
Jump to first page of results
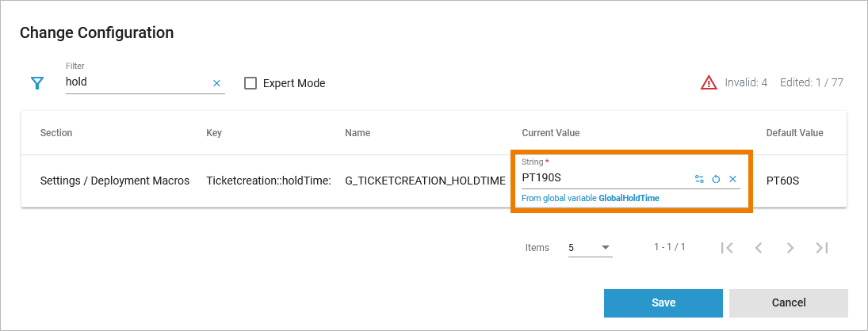(727, 248)
